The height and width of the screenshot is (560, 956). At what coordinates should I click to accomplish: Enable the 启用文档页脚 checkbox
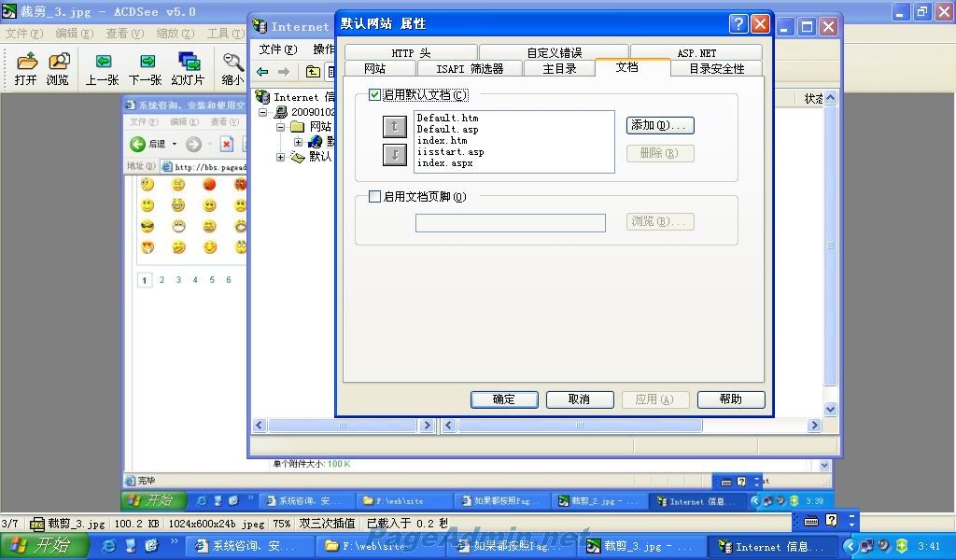[x=375, y=197]
